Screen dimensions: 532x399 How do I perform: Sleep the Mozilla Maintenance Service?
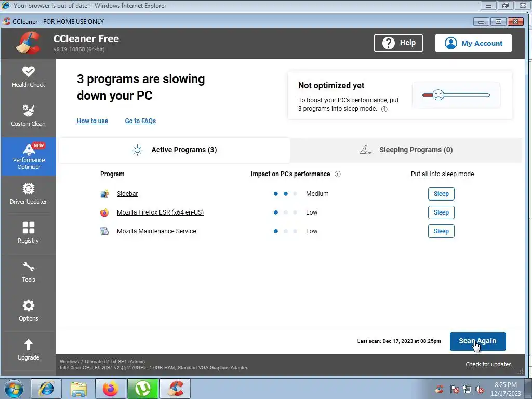point(441,231)
